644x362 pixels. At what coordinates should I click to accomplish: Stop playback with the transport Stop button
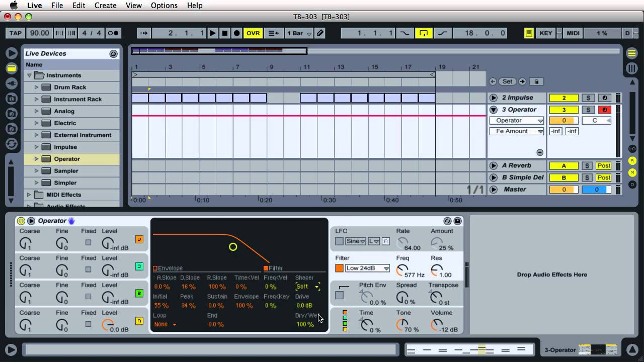point(225,33)
